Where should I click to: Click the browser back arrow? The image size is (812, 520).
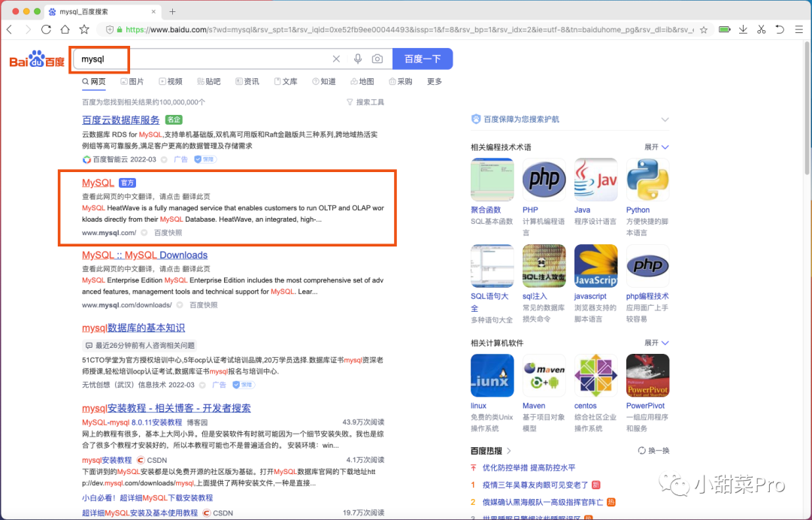click(9, 29)
